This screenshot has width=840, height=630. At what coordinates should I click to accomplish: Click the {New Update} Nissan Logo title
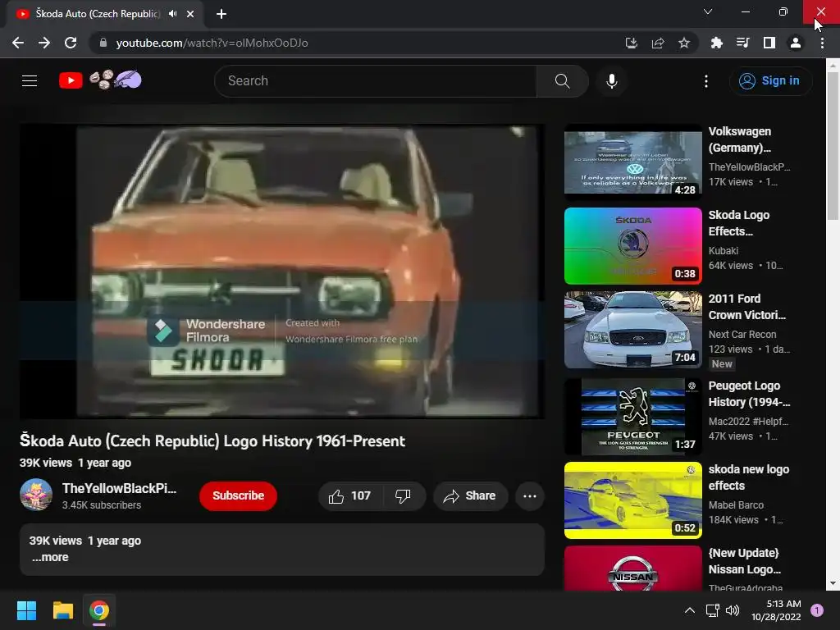(745, 561)
